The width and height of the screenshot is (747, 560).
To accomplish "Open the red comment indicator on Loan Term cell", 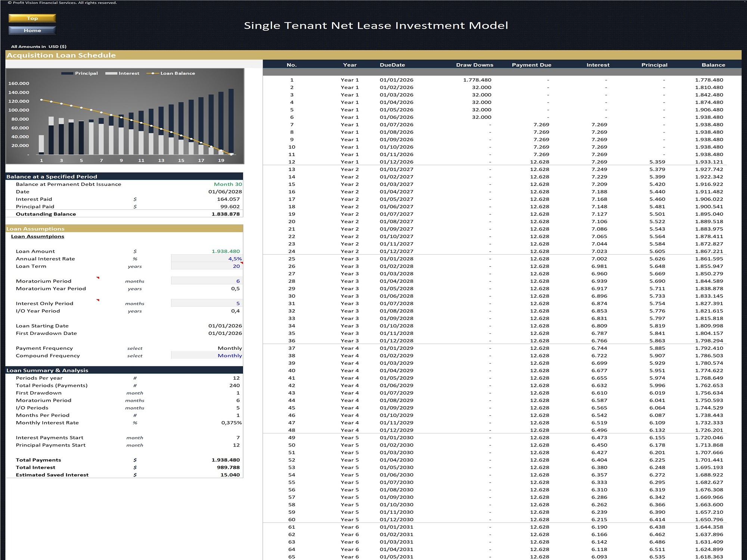I will coord(242,263).
